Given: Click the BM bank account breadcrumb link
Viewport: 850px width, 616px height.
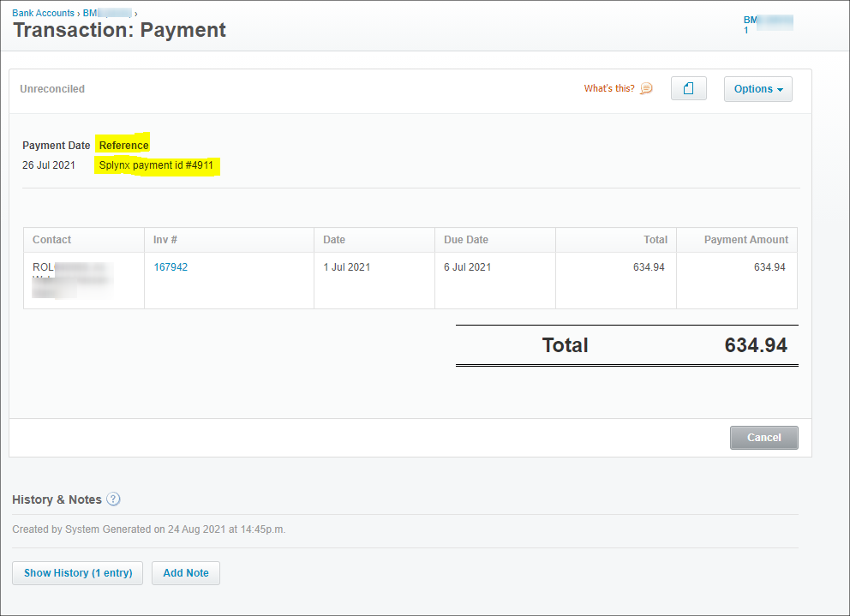Looking at the screenshot, I should tap(101, 12).
